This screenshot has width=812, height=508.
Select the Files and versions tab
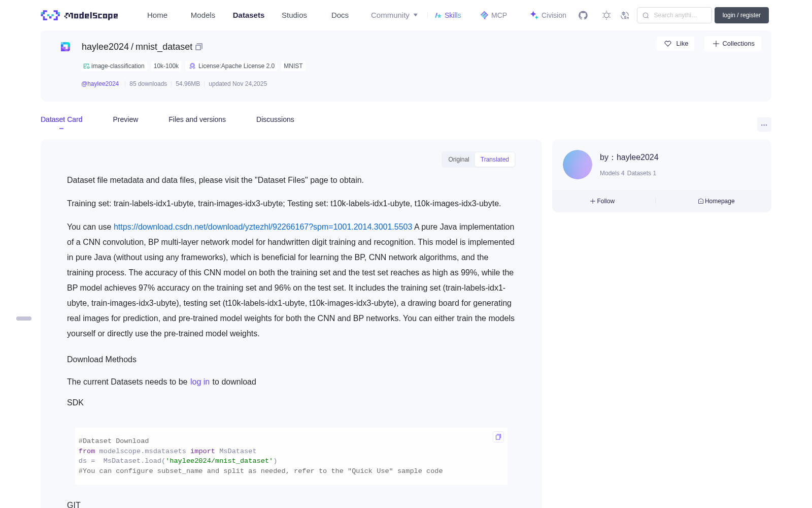point(197,119)
